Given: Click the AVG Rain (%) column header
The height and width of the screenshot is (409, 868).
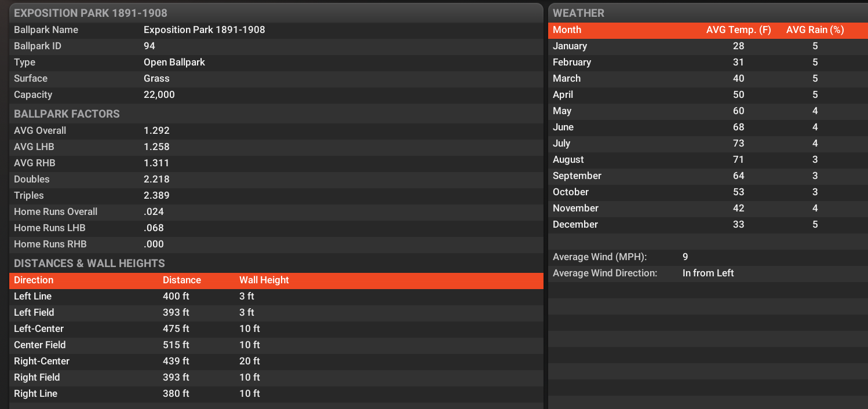Looking at the screenshot, I should click(815, 30).
